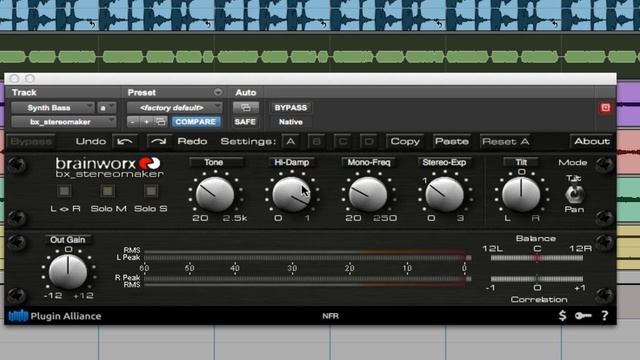Select settings slot B
Viewport: 640px width, 360px height.
pyautogui.click(x=316, y=141)
